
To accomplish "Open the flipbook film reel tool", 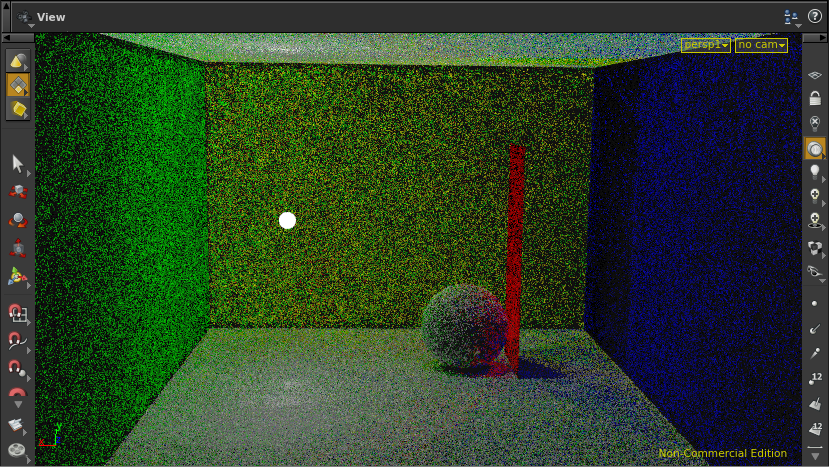I will coord(17,451).
